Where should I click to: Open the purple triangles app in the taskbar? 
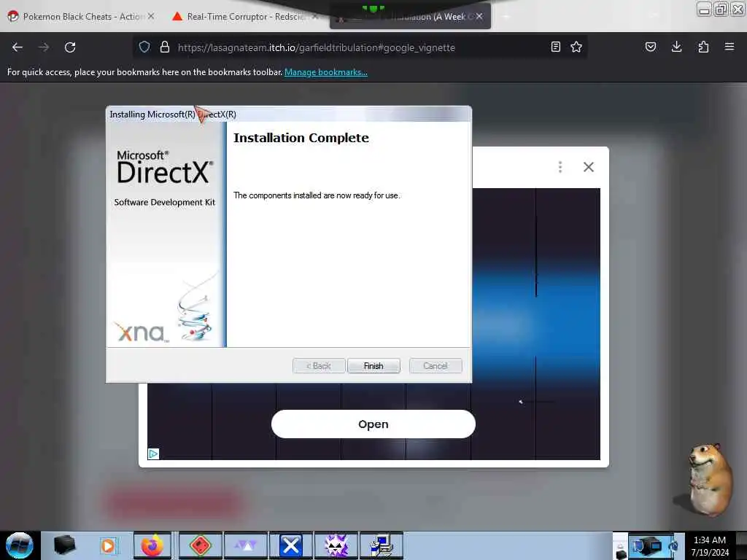[245, 545]
